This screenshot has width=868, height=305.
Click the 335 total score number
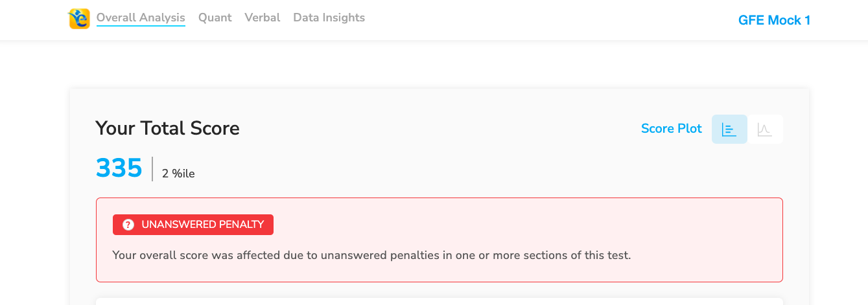coord(119,168)
